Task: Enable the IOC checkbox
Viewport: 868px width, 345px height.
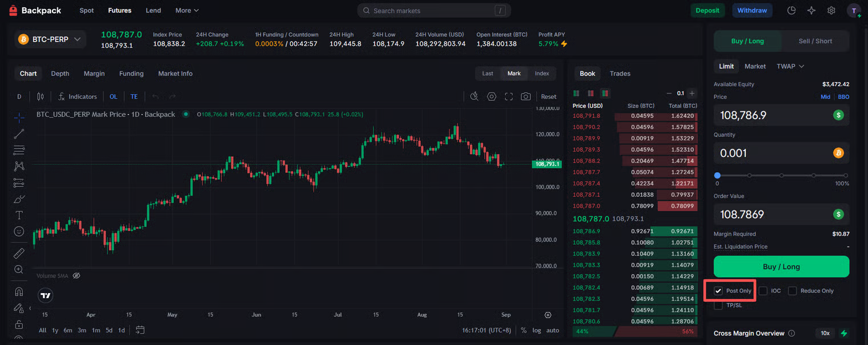Action: point(763,291)
